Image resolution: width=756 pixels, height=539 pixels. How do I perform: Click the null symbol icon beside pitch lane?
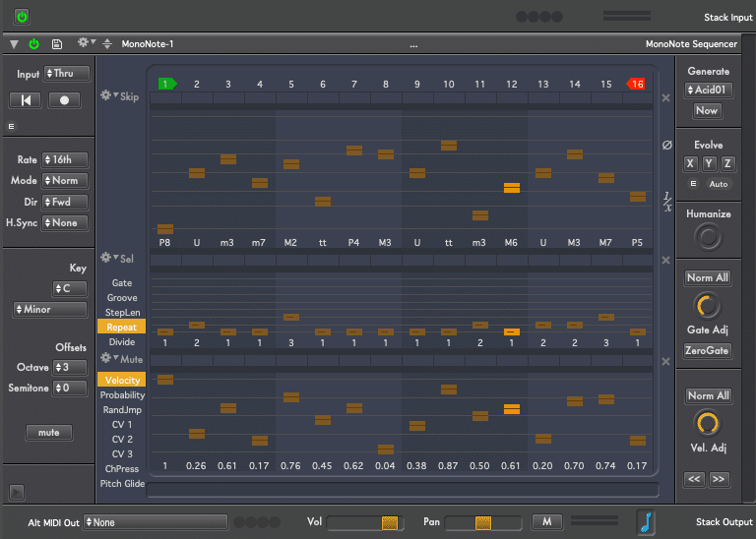pos(666,145)
